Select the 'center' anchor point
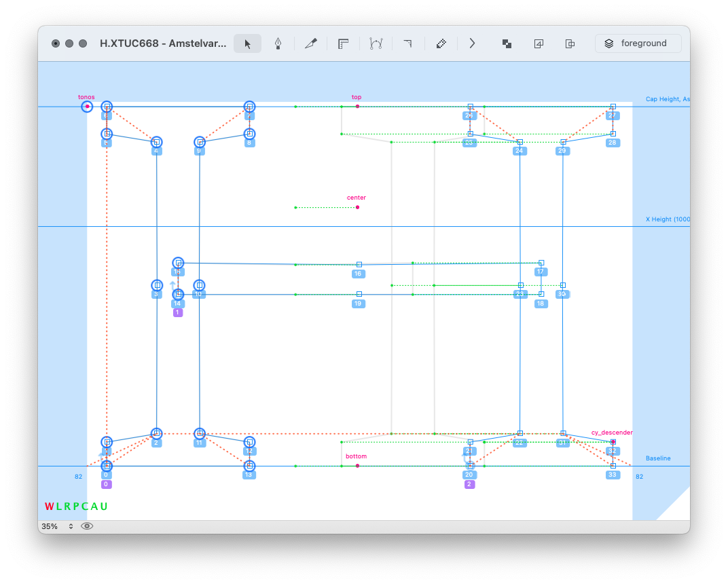The width and height of the screenshot is (728, 584). click(x=357, y=207)
